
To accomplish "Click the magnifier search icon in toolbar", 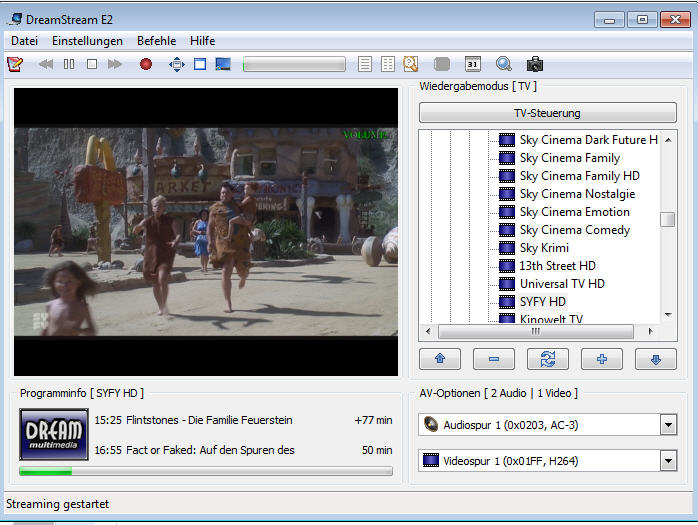I will [504, 64].
